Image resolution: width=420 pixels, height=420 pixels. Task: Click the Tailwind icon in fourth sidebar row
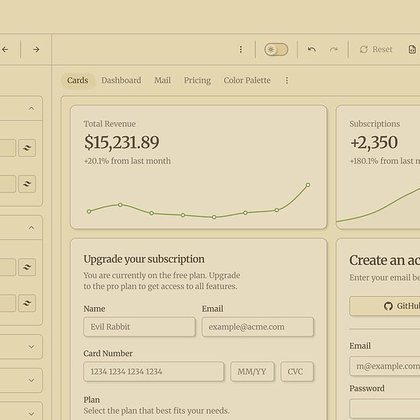pos(27,303)
